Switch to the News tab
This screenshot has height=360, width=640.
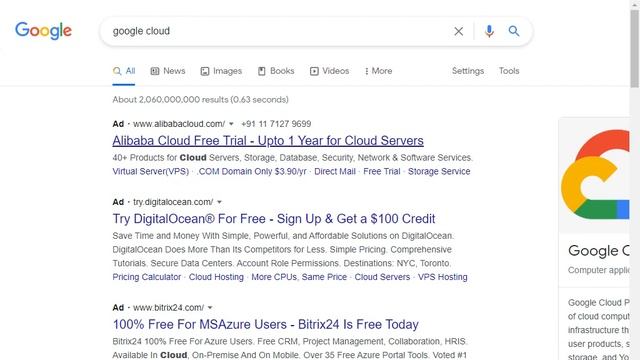point(168,71)
